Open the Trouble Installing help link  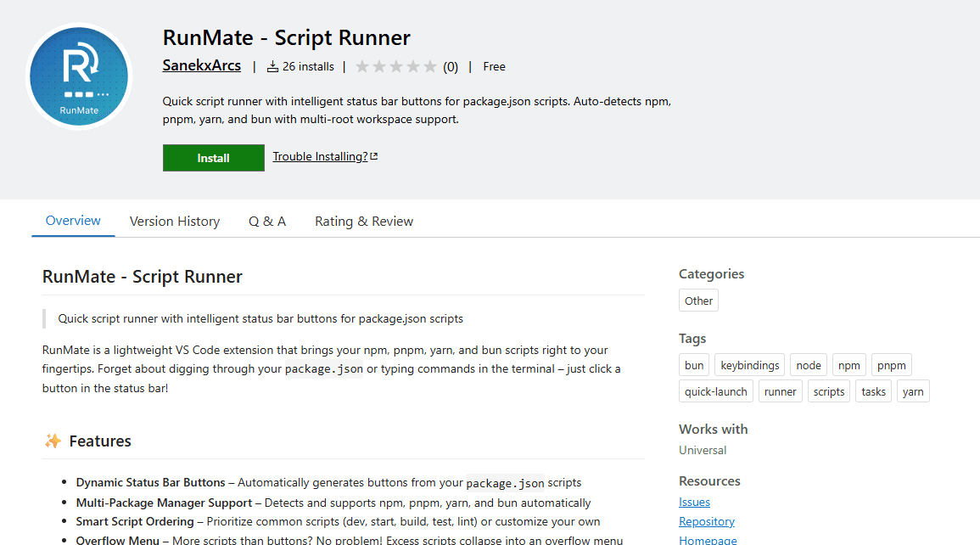[x=320, y=156]
